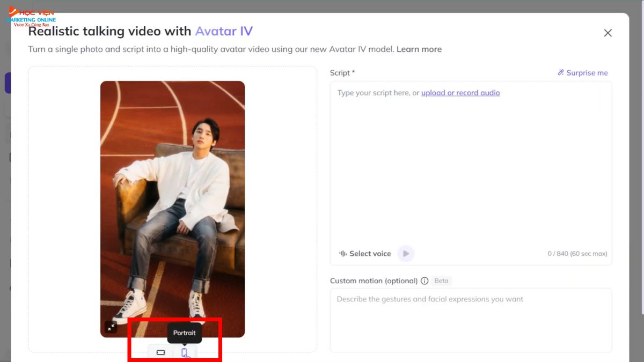644x362 pixels.
Task: Click the Học Viện Marketing Online logo
Action: click(x=31, y=16)
